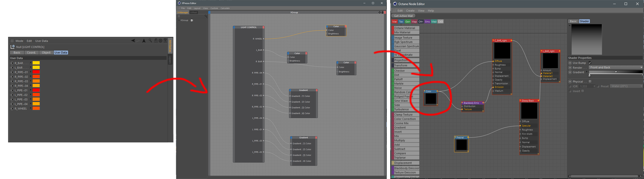Open the Preset dropdown showing Water (20°C)

pos(627,86)
